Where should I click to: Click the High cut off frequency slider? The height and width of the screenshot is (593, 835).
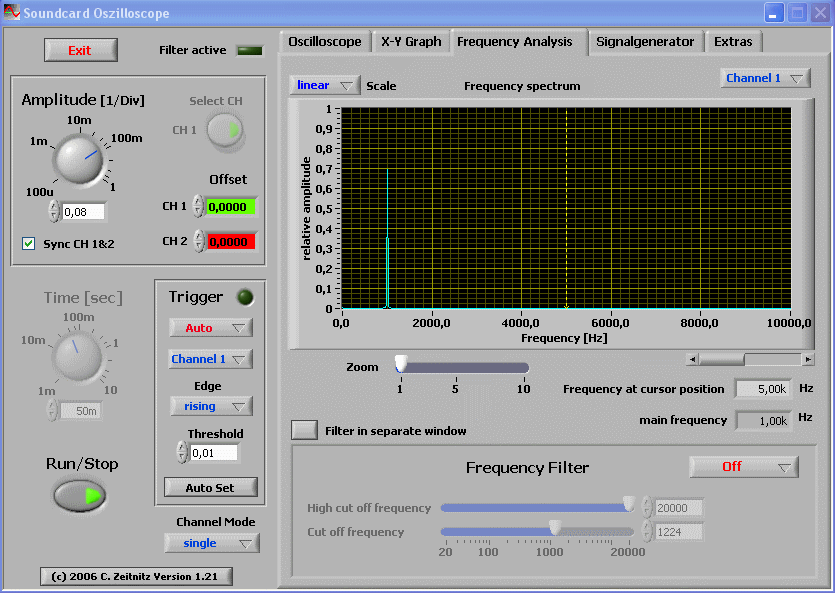538,507
